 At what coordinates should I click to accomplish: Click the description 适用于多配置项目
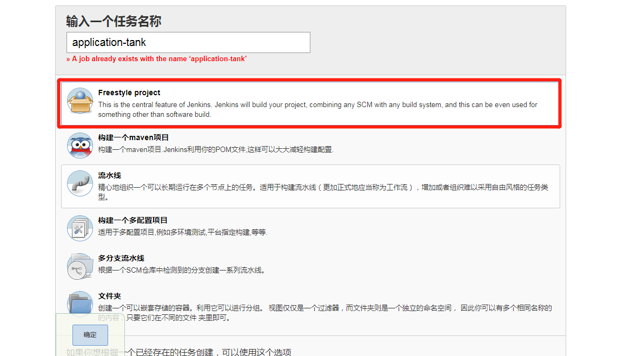(x=183, y=232)
